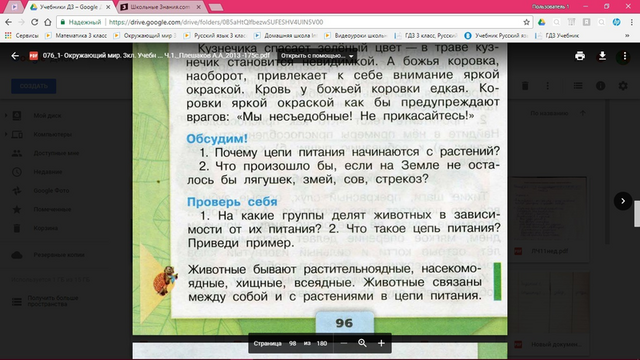Download the PDF file

[602, 56]
